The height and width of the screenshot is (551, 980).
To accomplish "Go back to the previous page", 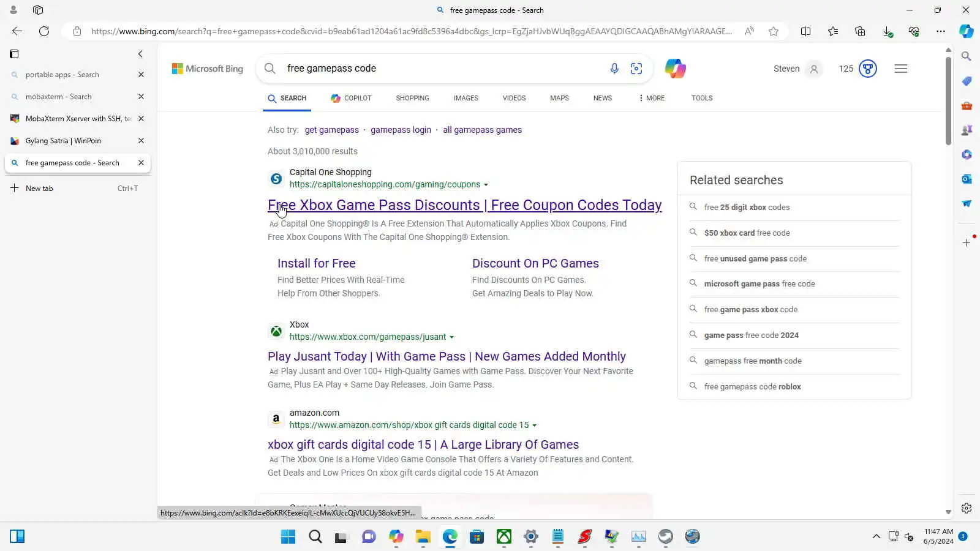I will pyautogui.click(x=17, y=31).
